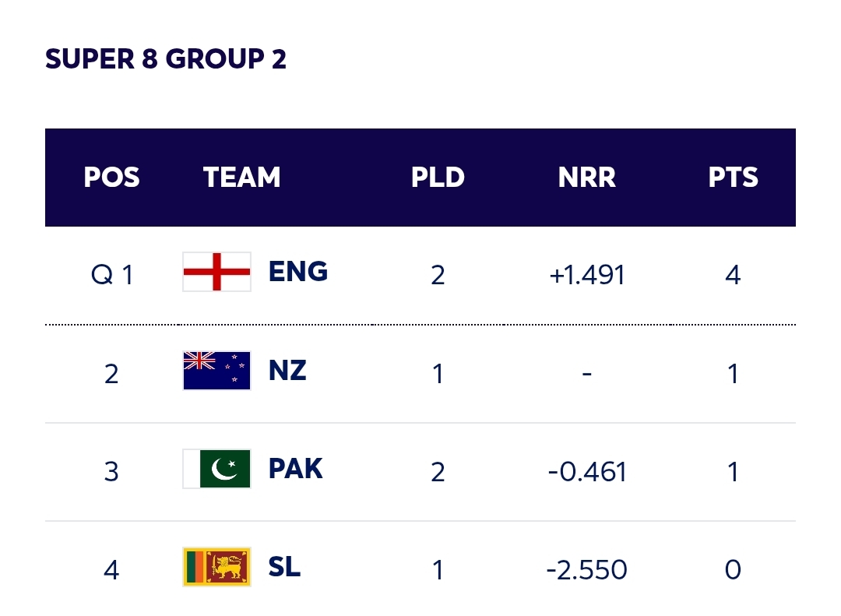Click the Super 8 Group 2 heading
Screen dimensions: 841x616
166,59
